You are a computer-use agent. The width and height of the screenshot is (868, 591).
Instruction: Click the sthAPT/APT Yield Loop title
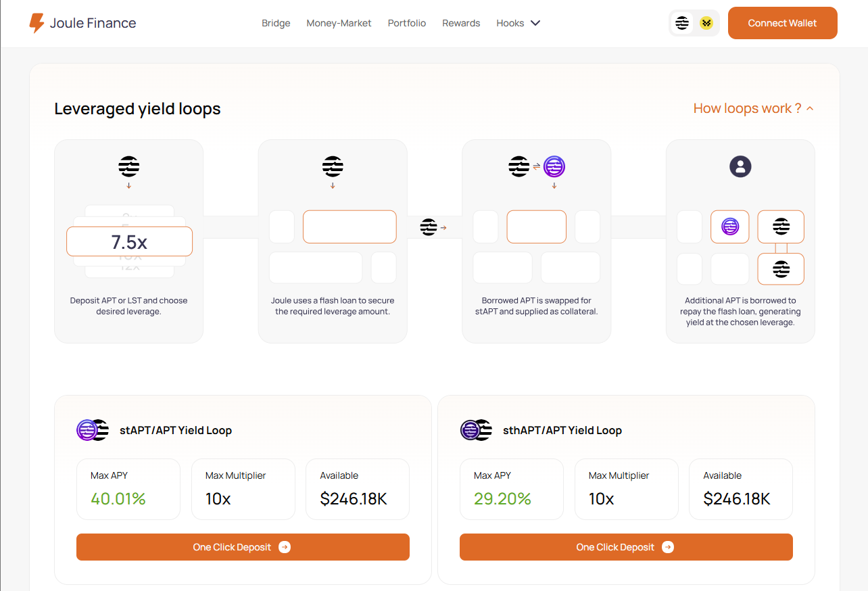point(562,430)
